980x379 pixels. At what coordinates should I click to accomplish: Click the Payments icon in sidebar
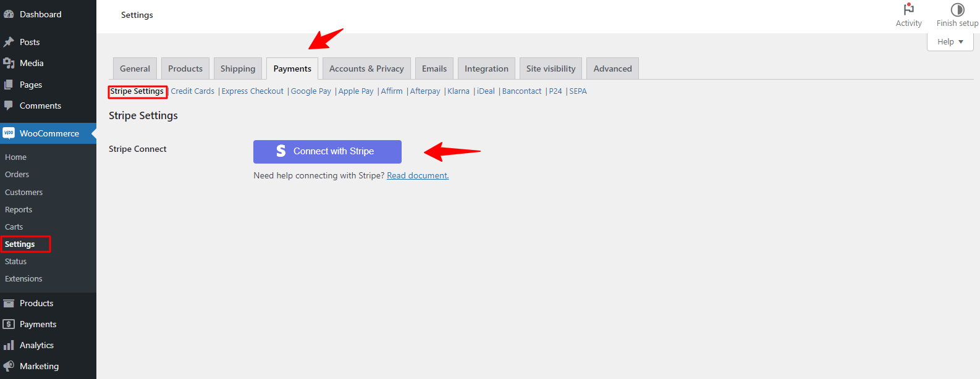tap(9, 324)
